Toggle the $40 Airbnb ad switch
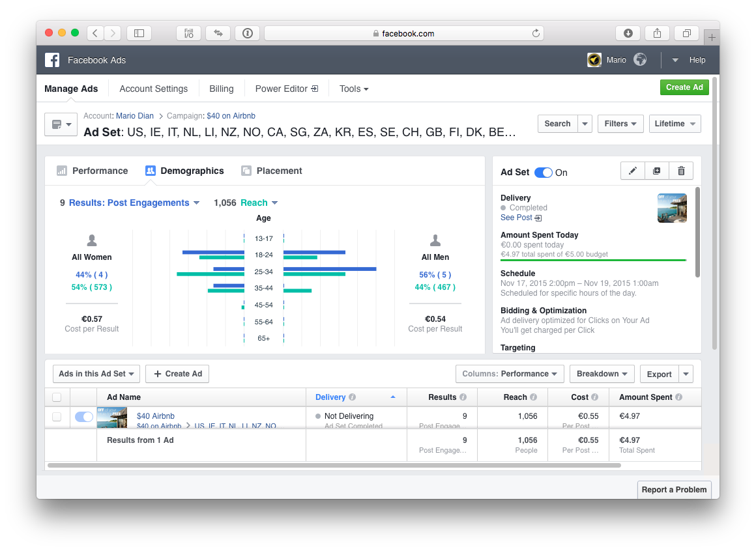756x551 pixels. (84, 417)
